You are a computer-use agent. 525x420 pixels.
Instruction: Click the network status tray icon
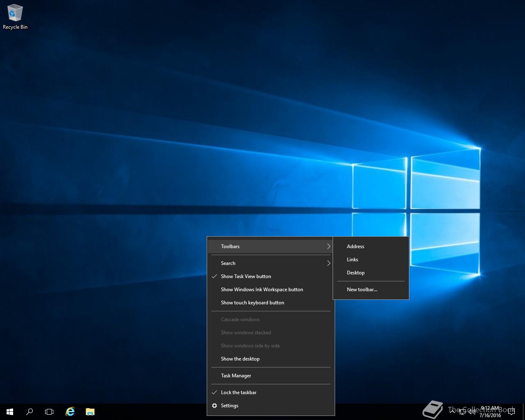(462, 412)
